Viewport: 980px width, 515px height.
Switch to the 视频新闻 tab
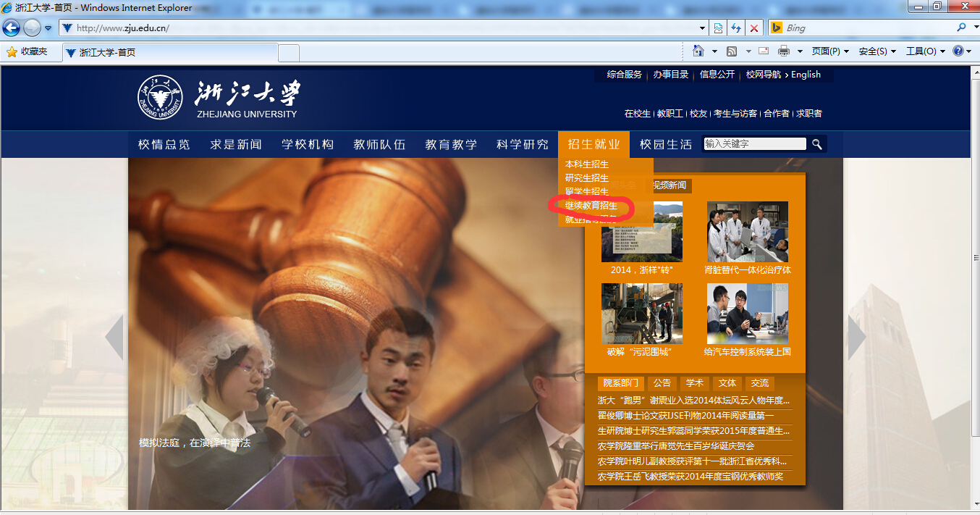click(669, 185)
